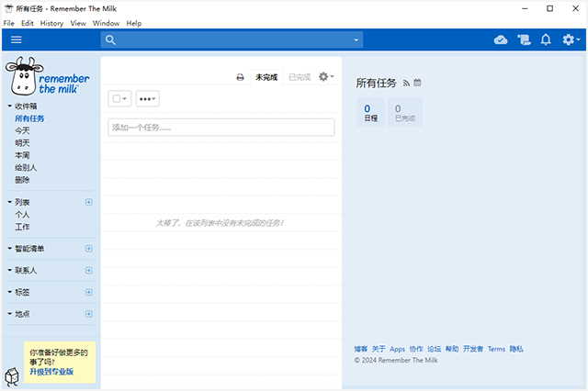Click the milk carton icon

[x=12, y=376]
